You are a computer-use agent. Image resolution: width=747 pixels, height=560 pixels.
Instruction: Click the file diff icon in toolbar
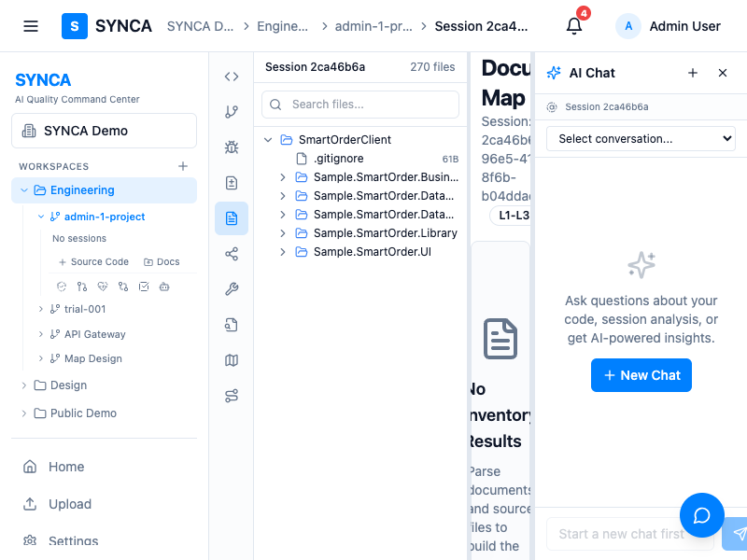tap(232, 183)
